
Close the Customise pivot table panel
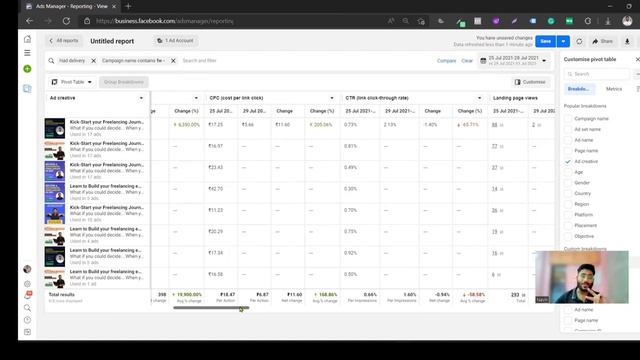coord(638,60)
